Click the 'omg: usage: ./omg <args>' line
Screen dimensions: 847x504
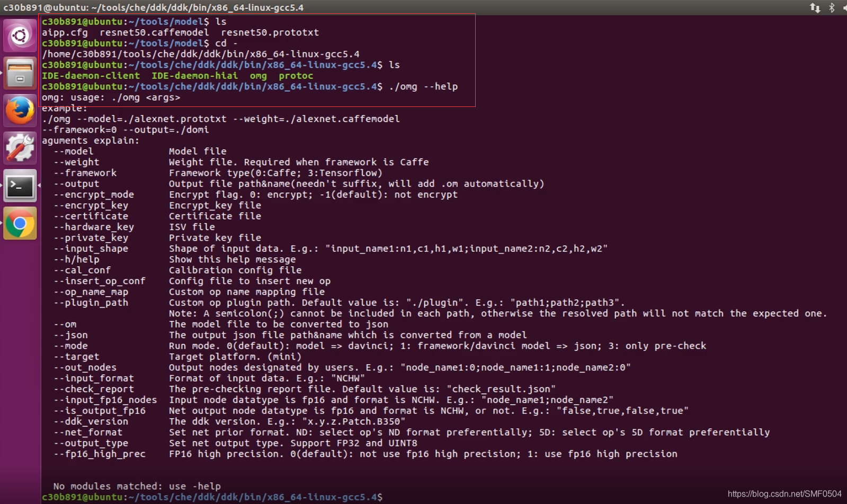coord(111,97)
